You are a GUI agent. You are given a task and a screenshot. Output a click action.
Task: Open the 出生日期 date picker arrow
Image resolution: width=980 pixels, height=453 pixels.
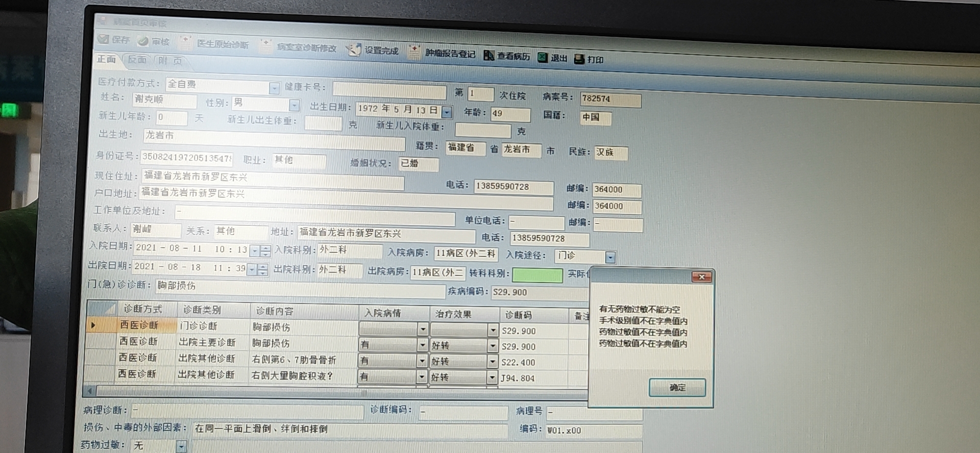[447, 111]
